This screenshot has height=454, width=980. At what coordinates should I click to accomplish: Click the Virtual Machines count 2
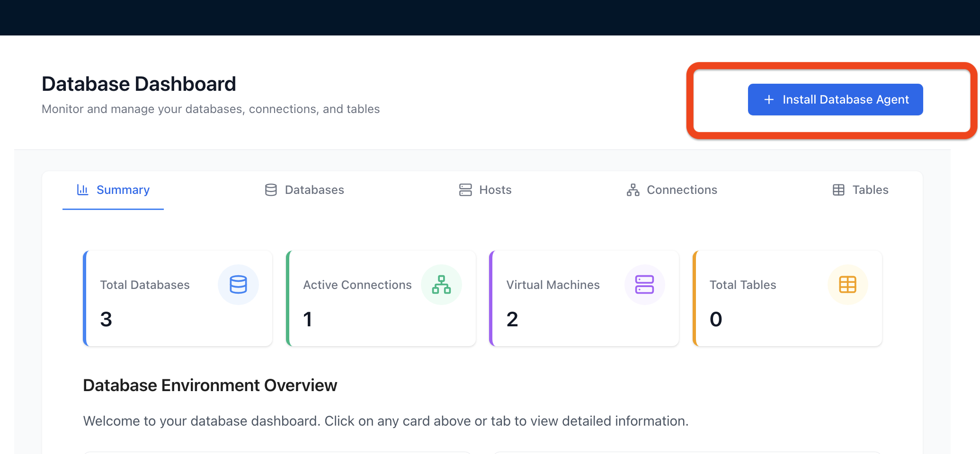click(x=512, y=319)
